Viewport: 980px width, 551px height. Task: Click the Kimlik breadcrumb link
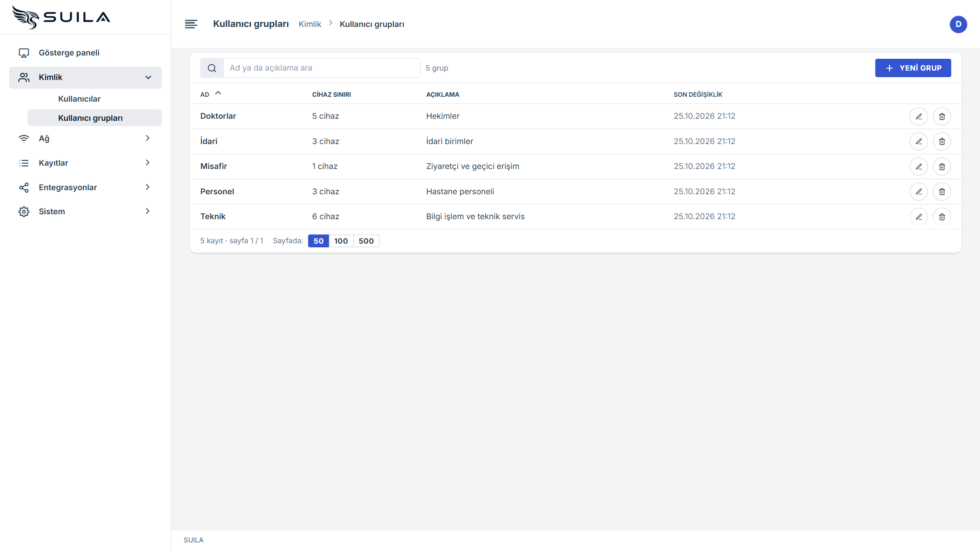pyautogui.click(x=310, y=24)
